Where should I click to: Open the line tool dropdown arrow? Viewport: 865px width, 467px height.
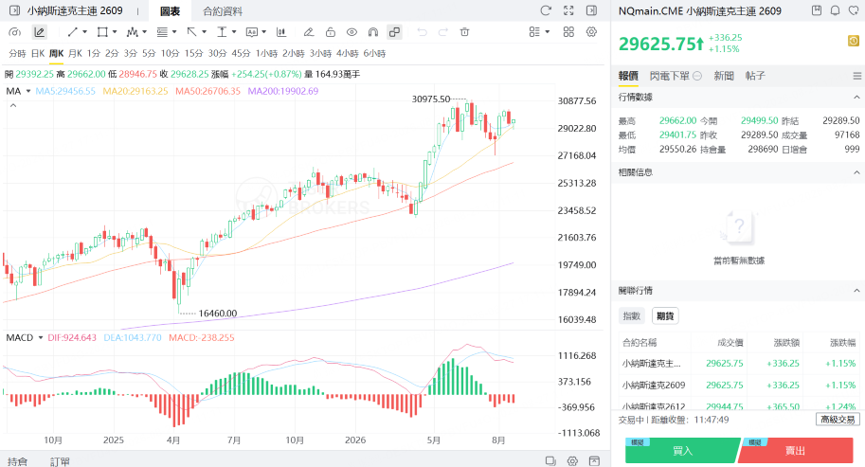(x=85, y=32)
